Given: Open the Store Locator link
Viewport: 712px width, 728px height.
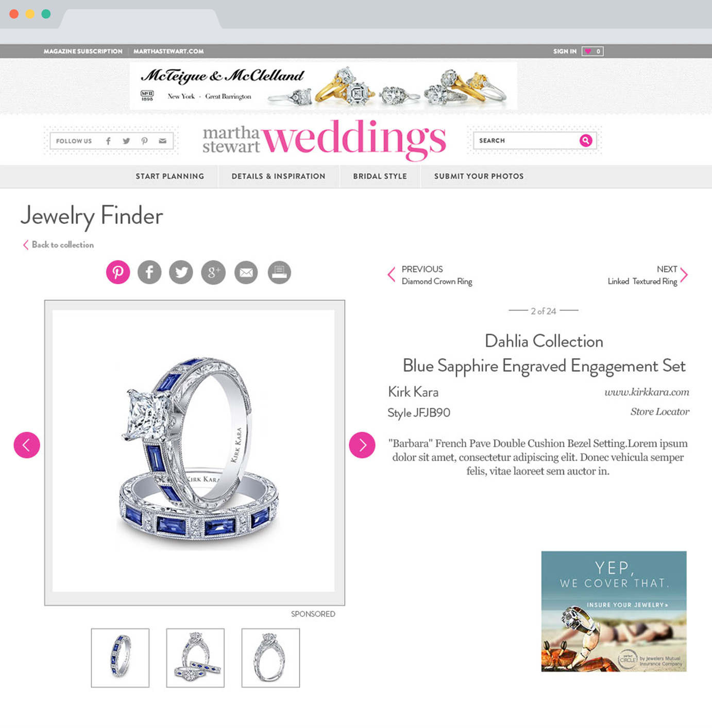Looking at the screenshot, I should click(x=659, y=411).
